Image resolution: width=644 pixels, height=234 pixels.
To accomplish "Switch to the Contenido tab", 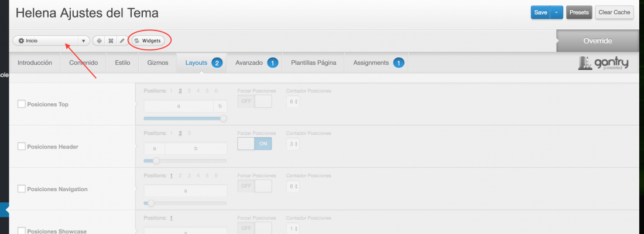I will pos(83,63).
